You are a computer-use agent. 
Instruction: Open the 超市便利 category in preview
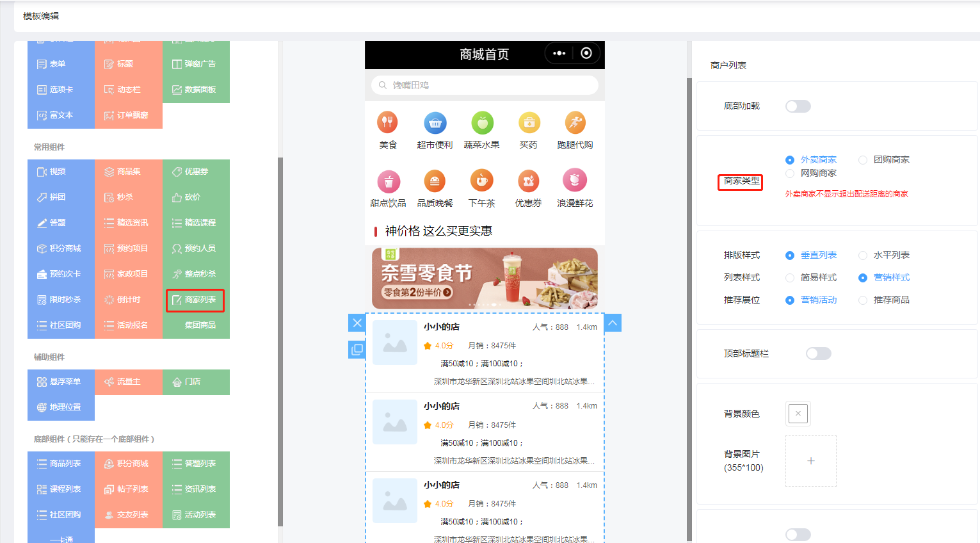click(435, 131)
